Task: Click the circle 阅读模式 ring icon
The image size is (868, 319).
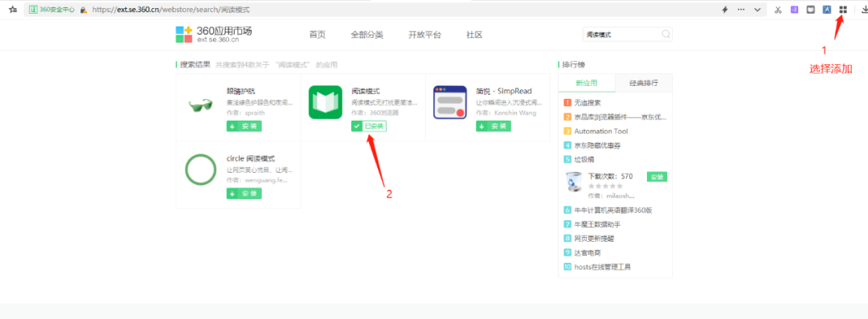Action: pos(200,170)
